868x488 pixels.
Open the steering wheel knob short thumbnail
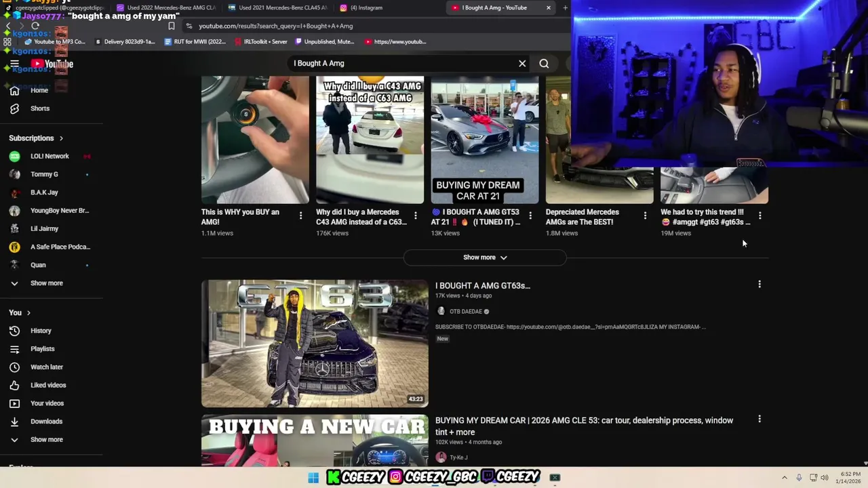255,140
